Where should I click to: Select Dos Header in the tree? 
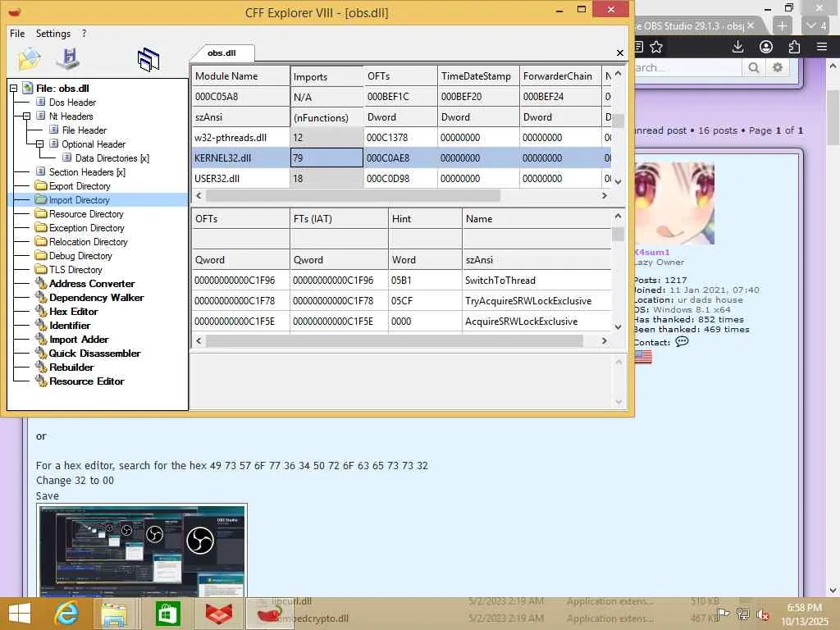(72, 103)
